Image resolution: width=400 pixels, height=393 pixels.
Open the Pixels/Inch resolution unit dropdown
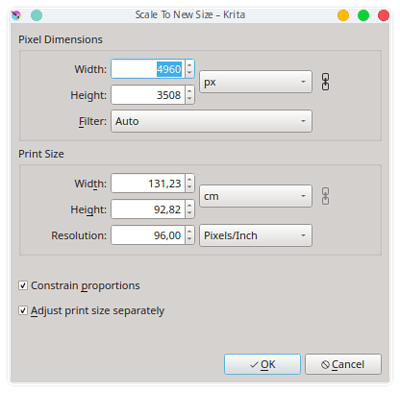tap(256, 235)
